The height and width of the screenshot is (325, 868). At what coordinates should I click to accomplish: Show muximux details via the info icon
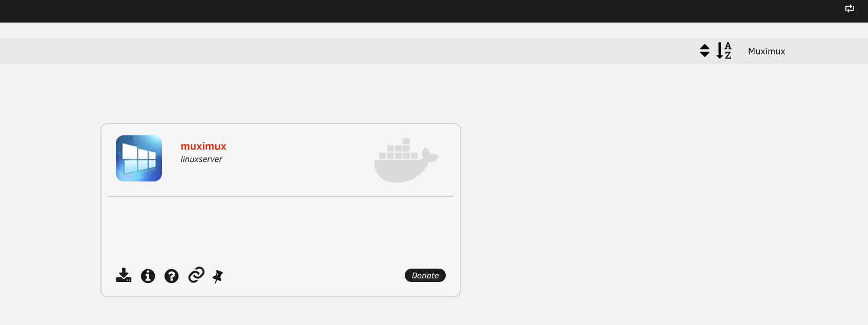[148, 276]
